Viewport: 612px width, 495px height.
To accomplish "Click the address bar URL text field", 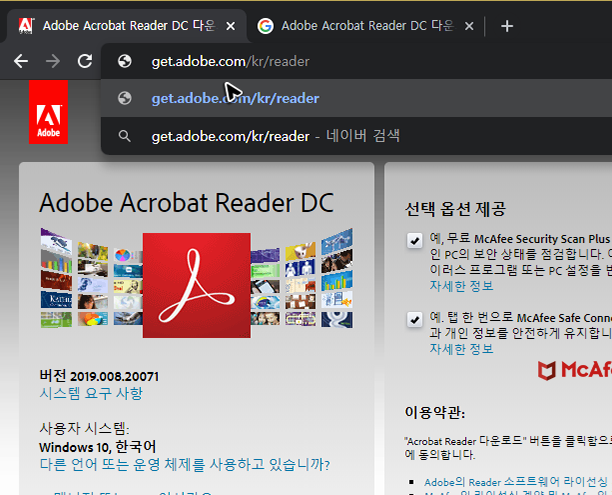I will (x=356, y=61).
